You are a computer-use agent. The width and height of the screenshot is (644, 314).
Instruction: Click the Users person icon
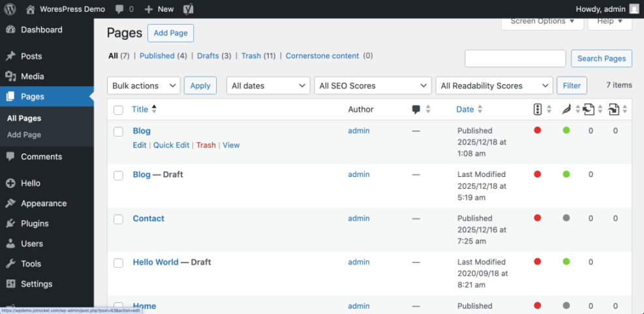pos(10,243)
